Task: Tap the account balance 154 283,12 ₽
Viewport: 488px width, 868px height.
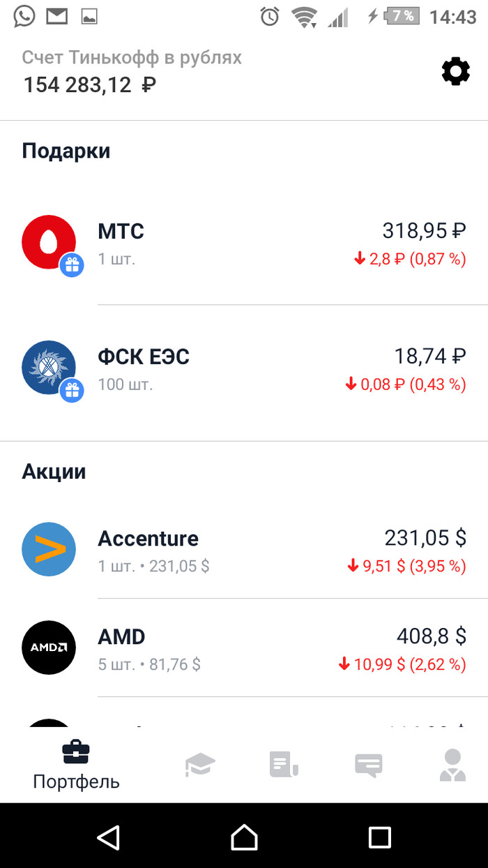Action: (89, 85)
